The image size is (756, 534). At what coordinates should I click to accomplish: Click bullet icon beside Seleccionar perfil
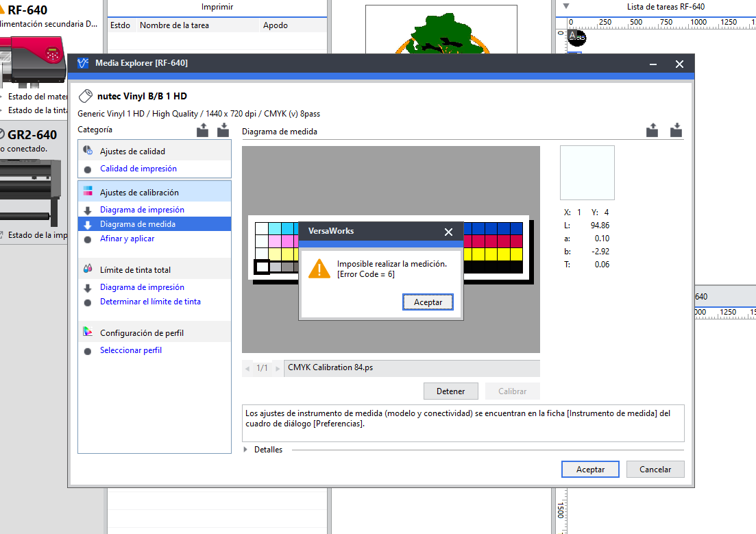[x=87, y=351]
